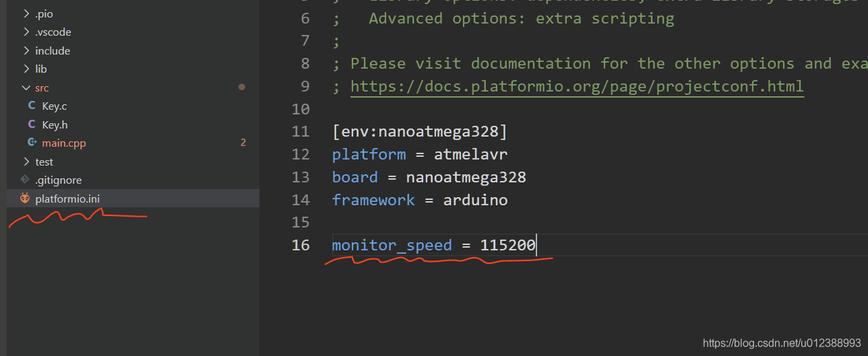Click the modified dot on src folder
The image size is (868, 356).
[x=242, y=87]
